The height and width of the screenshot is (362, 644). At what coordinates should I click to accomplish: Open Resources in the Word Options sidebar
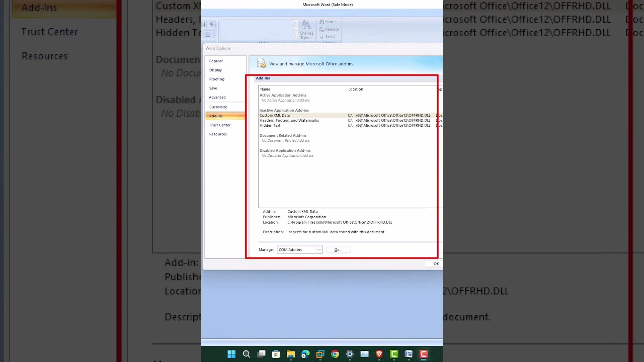(218, 134)
